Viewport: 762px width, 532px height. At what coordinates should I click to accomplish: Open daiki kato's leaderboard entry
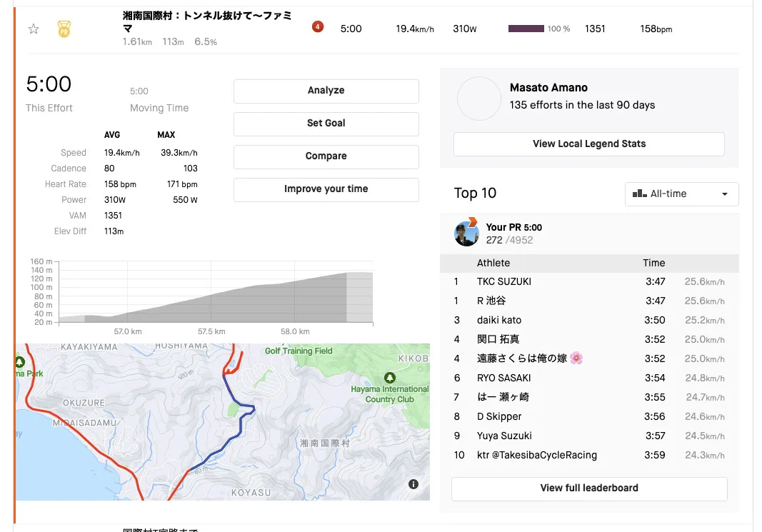click(498, 321)
